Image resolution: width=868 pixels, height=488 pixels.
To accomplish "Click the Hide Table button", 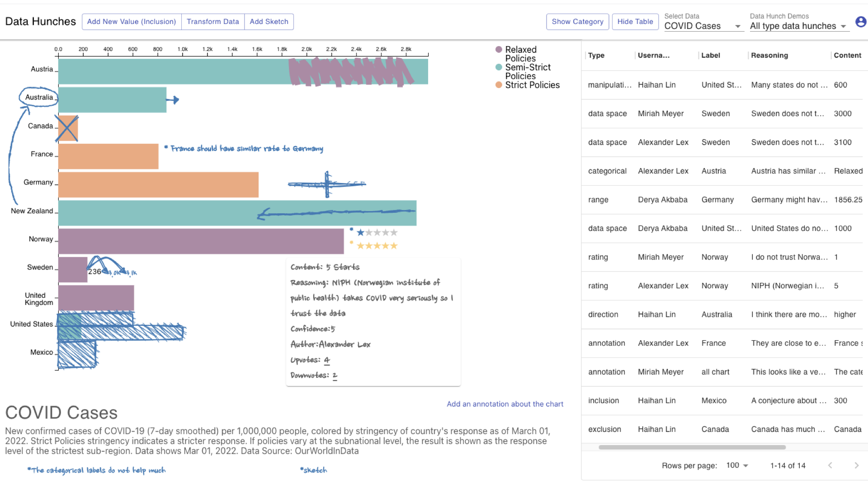I will [635, 22].
